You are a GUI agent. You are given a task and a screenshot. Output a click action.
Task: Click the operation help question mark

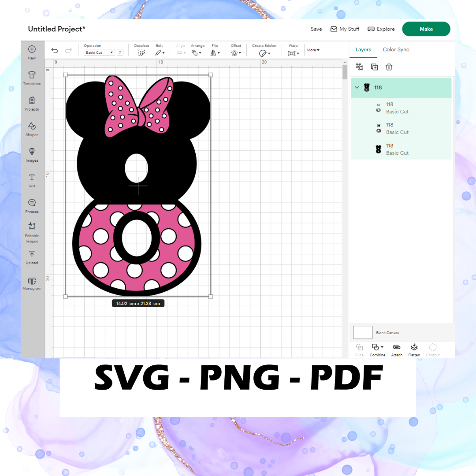[120, 52]
